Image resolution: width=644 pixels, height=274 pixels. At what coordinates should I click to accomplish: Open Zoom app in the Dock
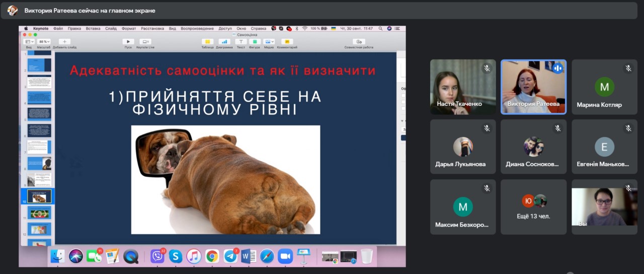click(285, 256)
